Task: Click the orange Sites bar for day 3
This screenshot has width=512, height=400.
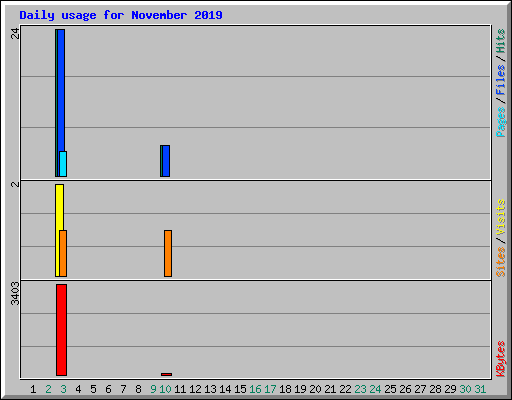Action: point(63,253)
